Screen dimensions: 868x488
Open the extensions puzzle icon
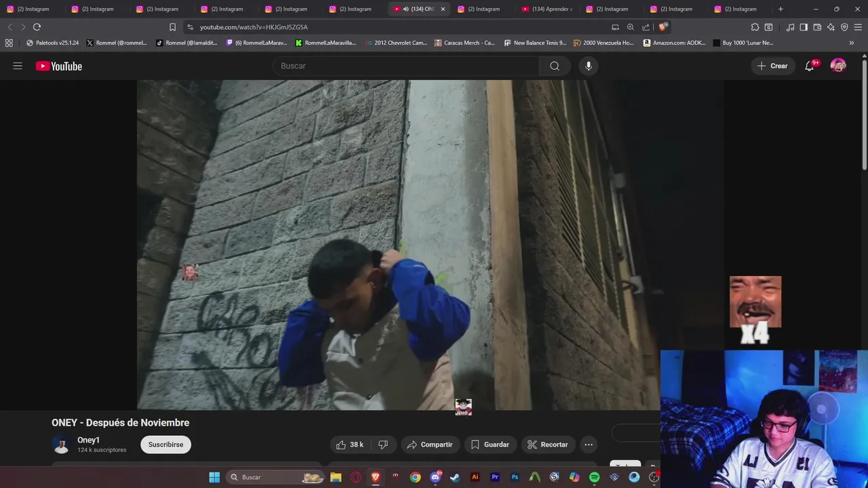pyautogui.click(x=755, y=27)
